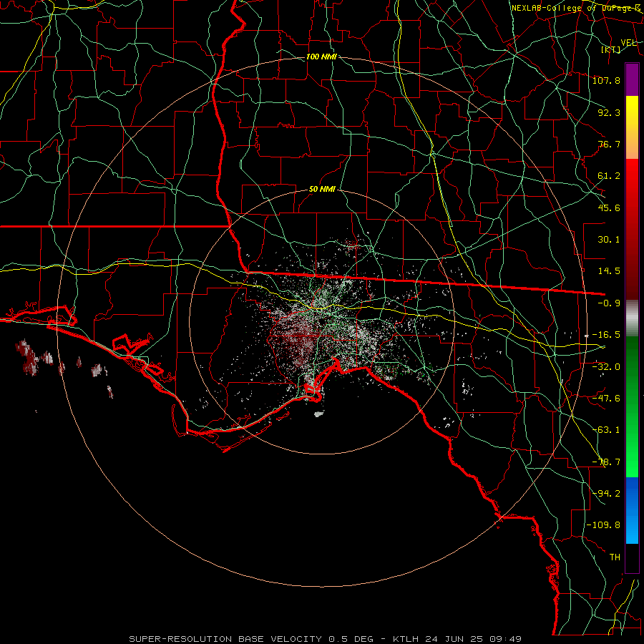
Task: Click the 107.8 velocity scale value
Action: [606, 80]
